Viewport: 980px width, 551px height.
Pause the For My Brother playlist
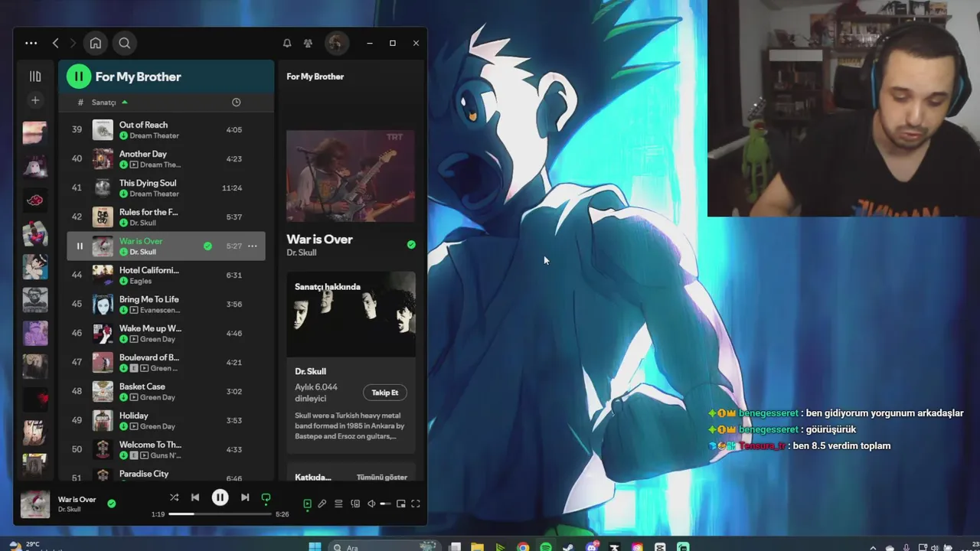click(78, 77)
